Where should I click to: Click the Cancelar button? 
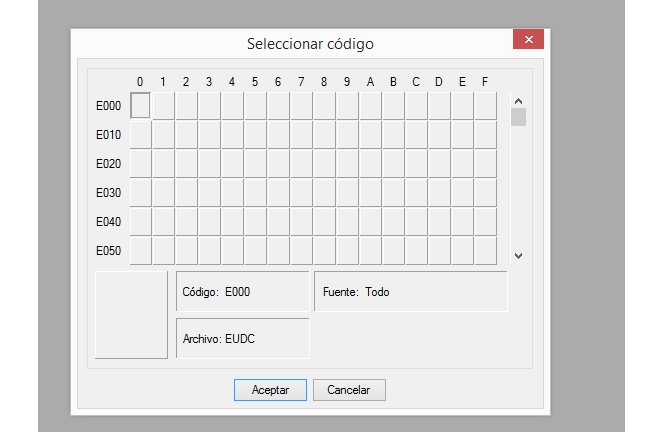349,390
